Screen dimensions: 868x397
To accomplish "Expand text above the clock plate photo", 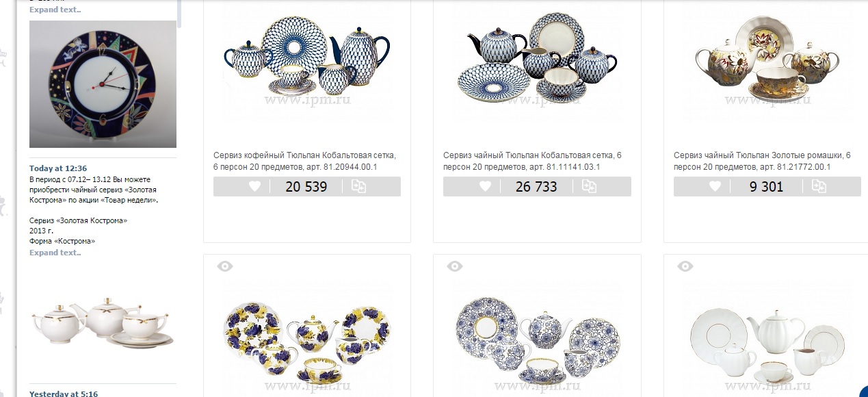I will click(x=55, y=10).
